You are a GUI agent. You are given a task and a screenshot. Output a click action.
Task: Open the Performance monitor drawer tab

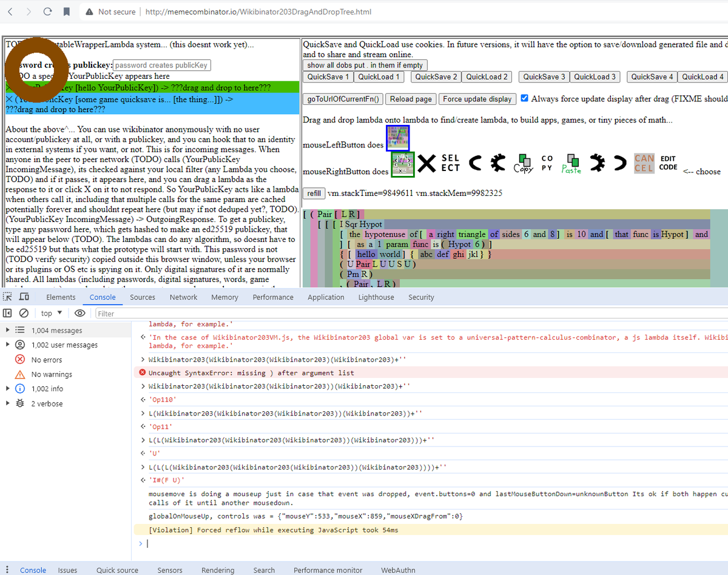point(328,570)
